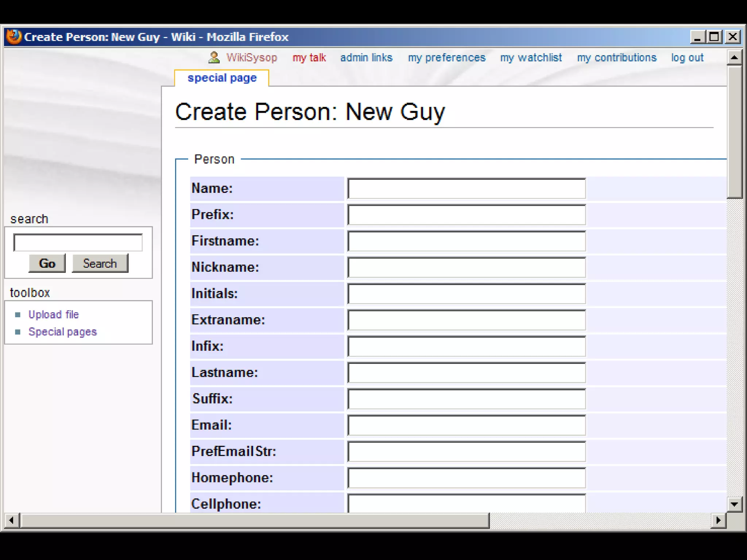The width and height of the screenshot is (747, 560).
Task: Focus the Email input field
Action: click(466, 425)
